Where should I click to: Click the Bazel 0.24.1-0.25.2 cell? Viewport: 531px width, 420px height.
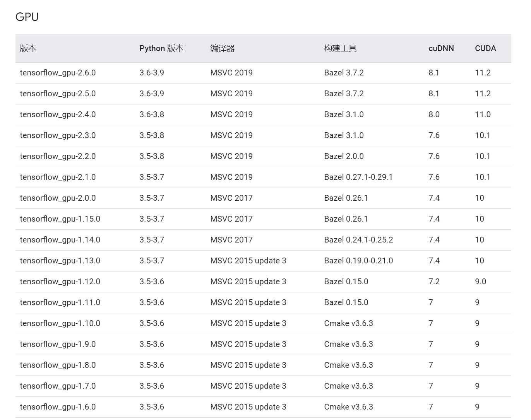pos(358,240)
